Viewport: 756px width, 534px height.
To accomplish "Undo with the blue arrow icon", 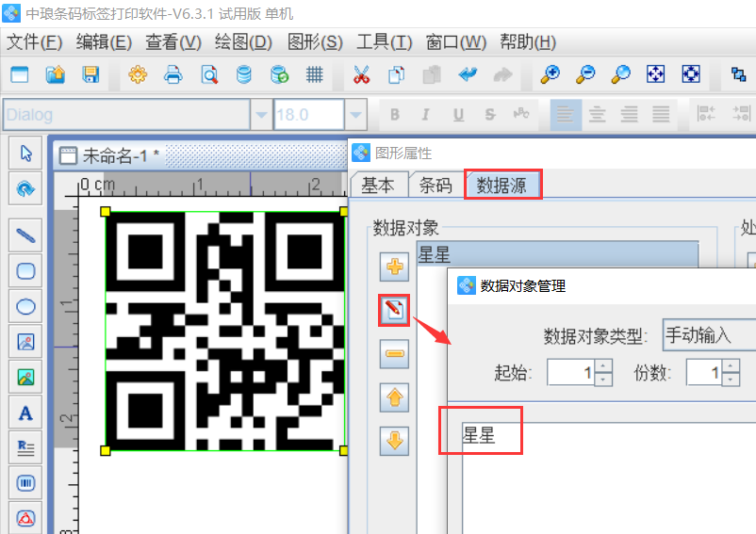I will click(468, 74).
